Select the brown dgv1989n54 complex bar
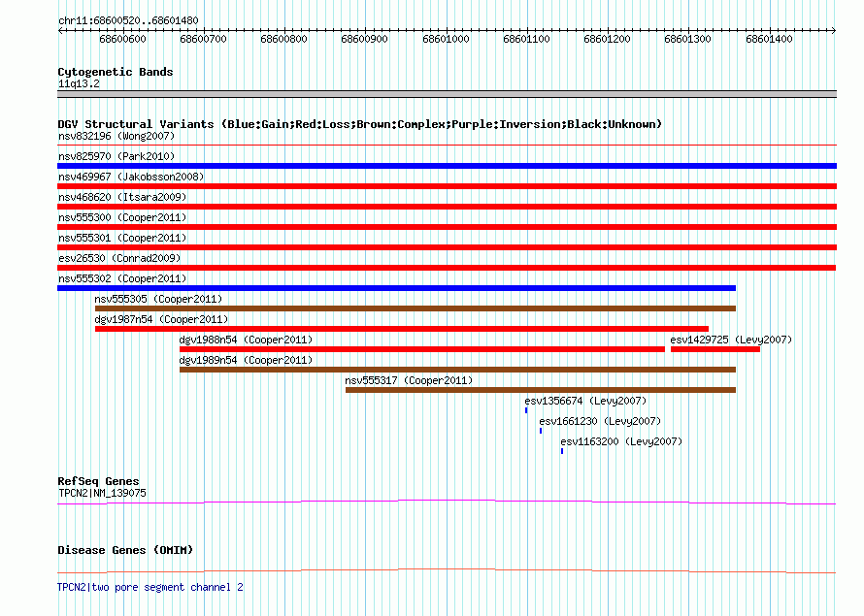 pyautogui.click(x=457, y=370)
